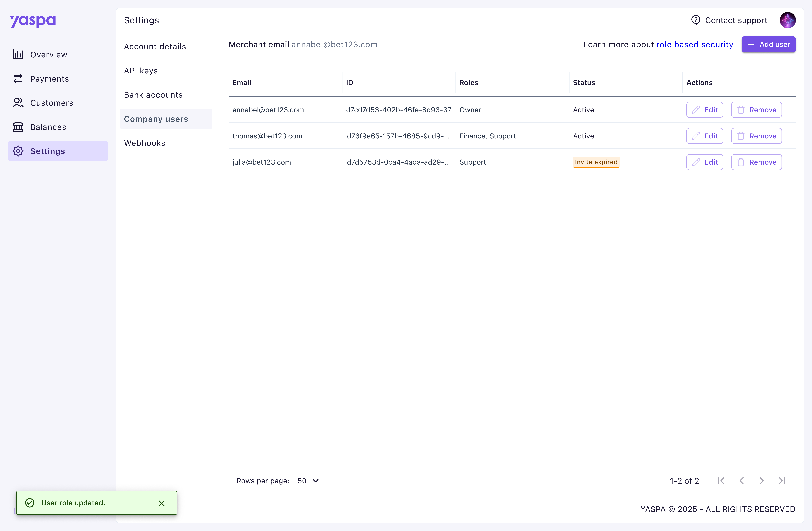Click the Yaspa logo

click(x=33, y=21)
